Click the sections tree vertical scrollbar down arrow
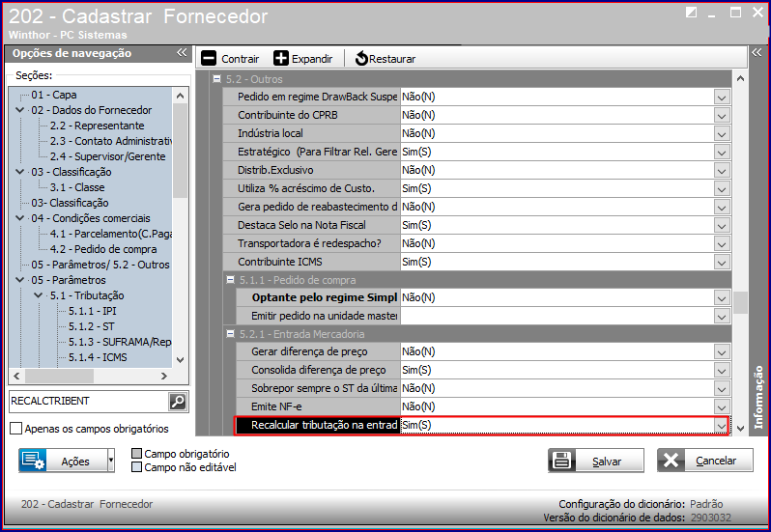The width and height of the screenshot is (771, 532). tap(180, 359)
